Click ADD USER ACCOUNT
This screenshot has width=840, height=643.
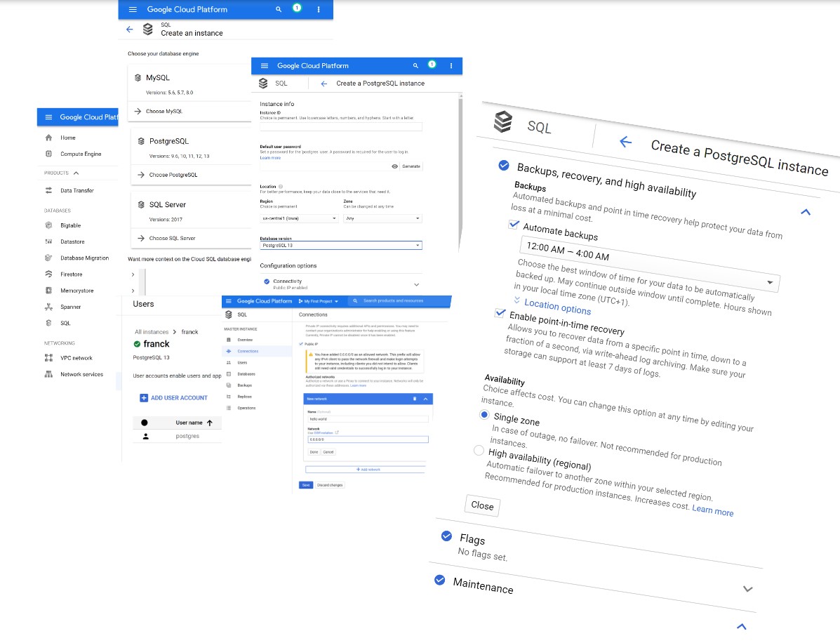pos(173,398)
